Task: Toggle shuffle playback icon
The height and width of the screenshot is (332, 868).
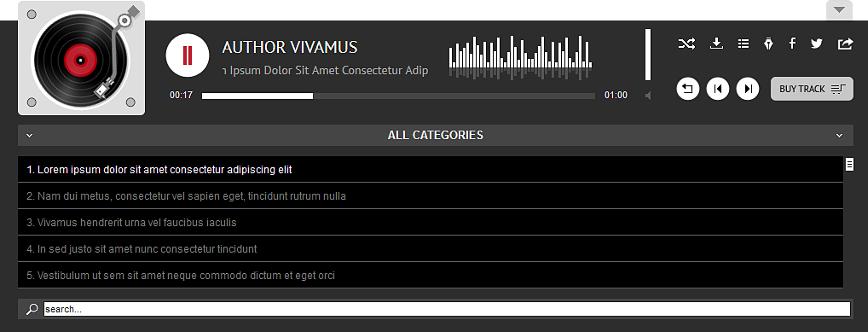Action: (x=686, y=44)
